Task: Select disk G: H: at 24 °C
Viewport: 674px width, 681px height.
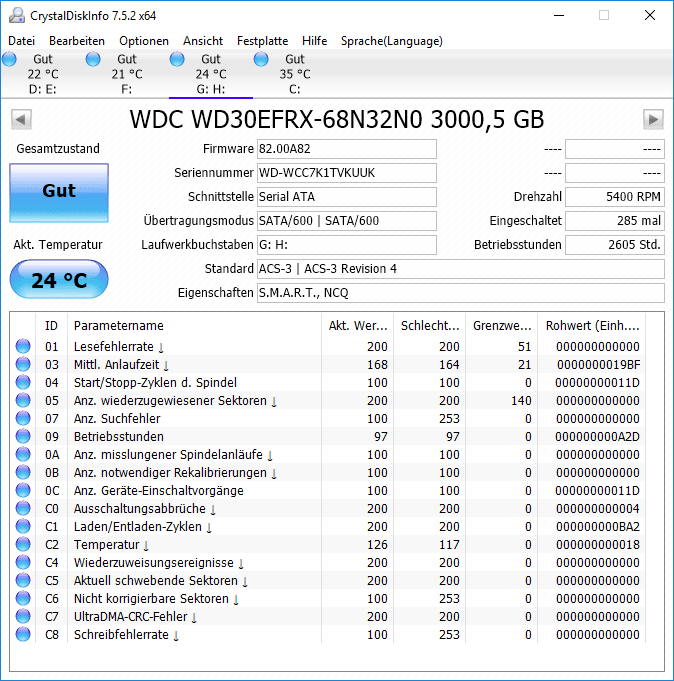Action: (x=211, y=74)
